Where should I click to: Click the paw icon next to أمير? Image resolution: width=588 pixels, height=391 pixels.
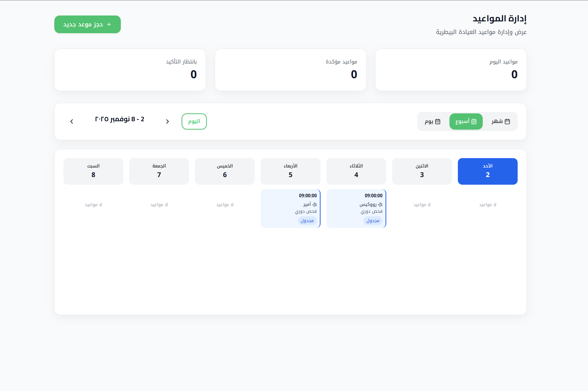[315, 205]
